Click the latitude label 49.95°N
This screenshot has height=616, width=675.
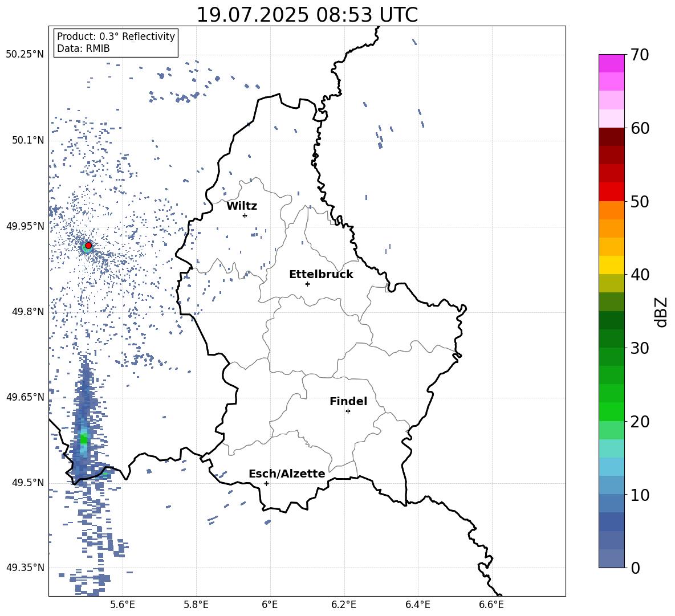click(x=25, y=226)
